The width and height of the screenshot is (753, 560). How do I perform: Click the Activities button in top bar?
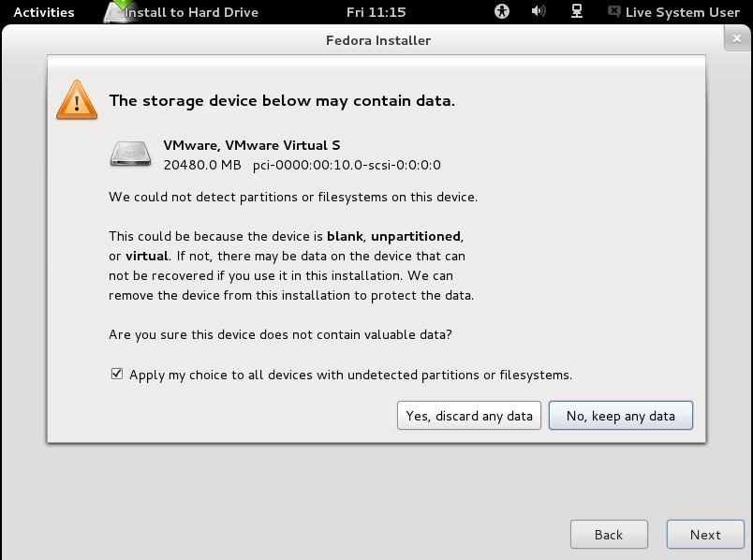click(x=44, y=12)
